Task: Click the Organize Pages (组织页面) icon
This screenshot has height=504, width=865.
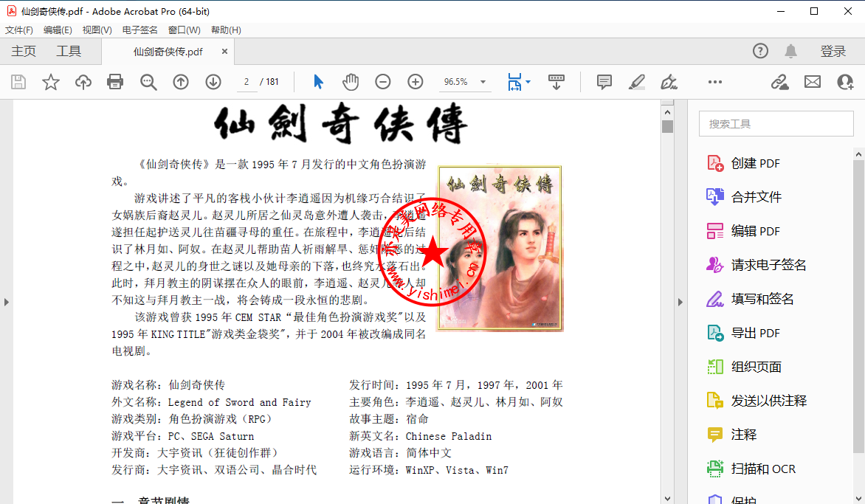Action: pos(715,367)
